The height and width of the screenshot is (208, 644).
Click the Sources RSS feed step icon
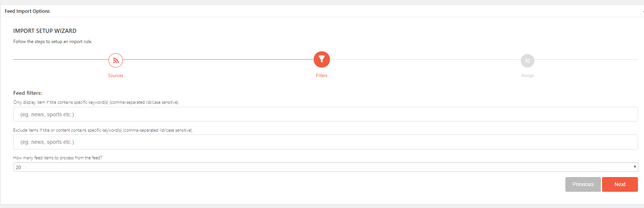pyautogui.click(x=116, y=60)
